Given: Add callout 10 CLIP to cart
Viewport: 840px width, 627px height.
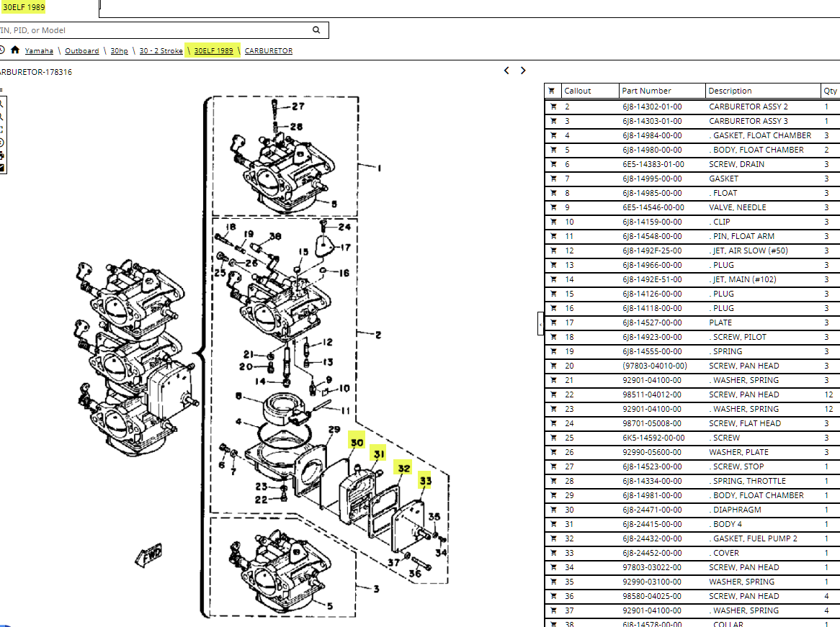Looking at the screenshot, I should (x=553, y=222).
